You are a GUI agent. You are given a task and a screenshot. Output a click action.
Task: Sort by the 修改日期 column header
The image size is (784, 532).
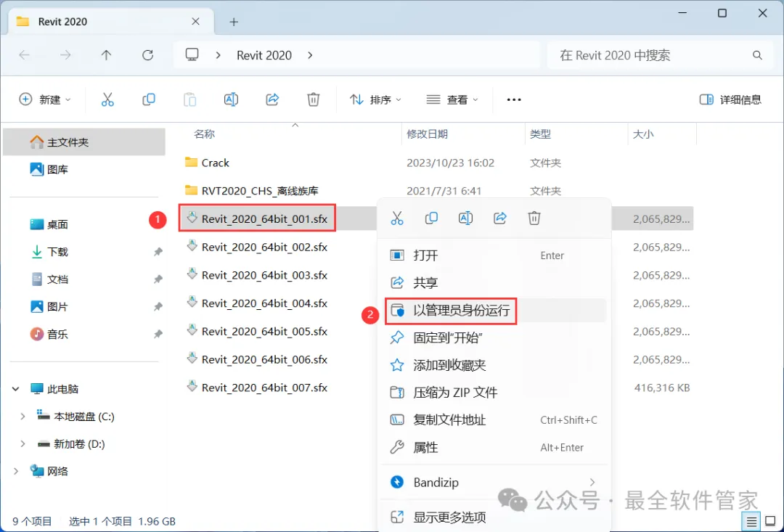pos(427,134)
